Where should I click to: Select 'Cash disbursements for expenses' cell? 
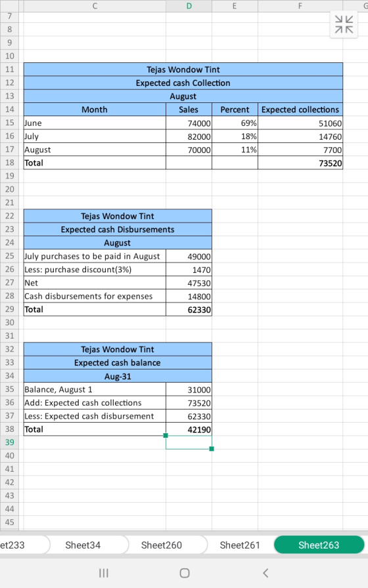[95, 296]
